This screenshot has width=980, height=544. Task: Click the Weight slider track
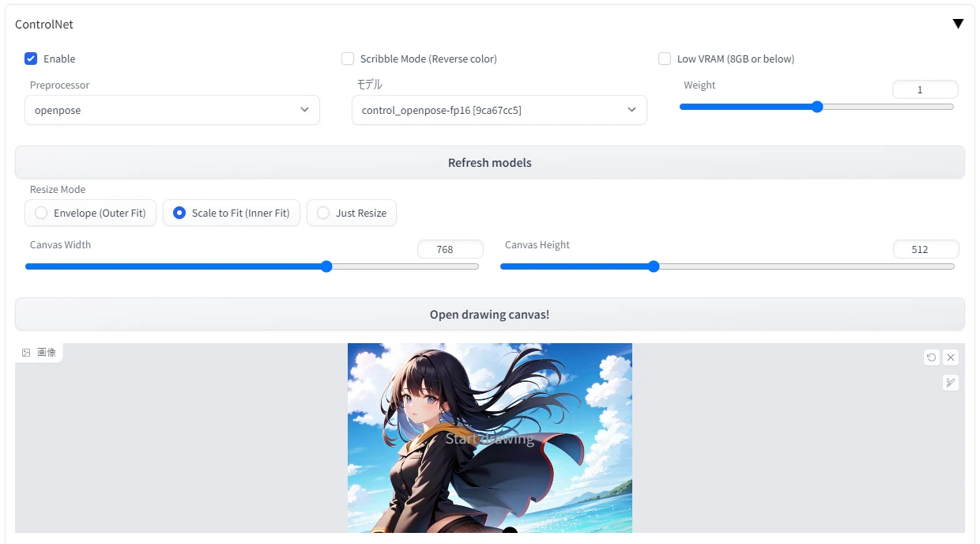(x=816, y=107)
